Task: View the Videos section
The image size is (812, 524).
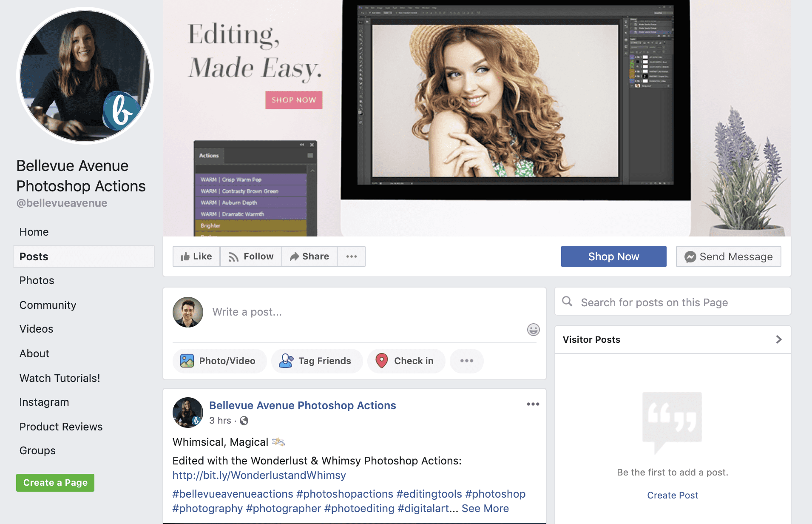Action: click(x=37, y=329)
